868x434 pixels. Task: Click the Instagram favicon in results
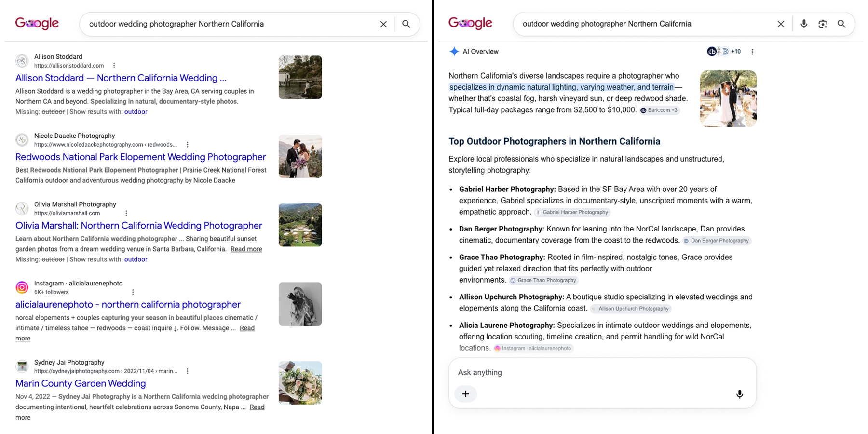pyautogui.click(x=22, y=288)
